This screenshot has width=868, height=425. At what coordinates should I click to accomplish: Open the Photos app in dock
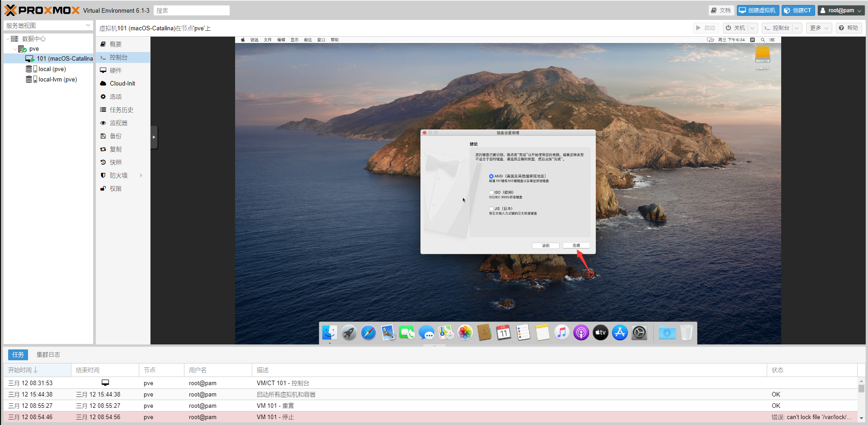click(465, 333)
